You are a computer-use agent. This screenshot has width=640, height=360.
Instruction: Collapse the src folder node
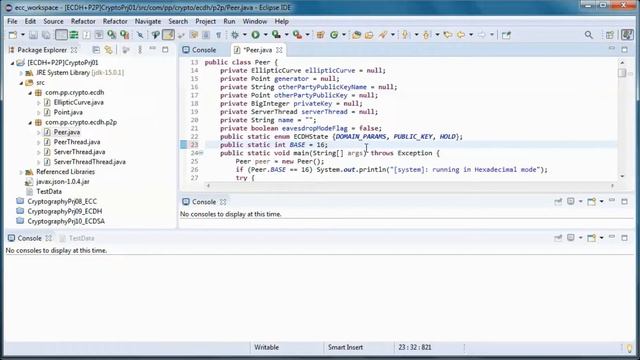pos(21,83)
